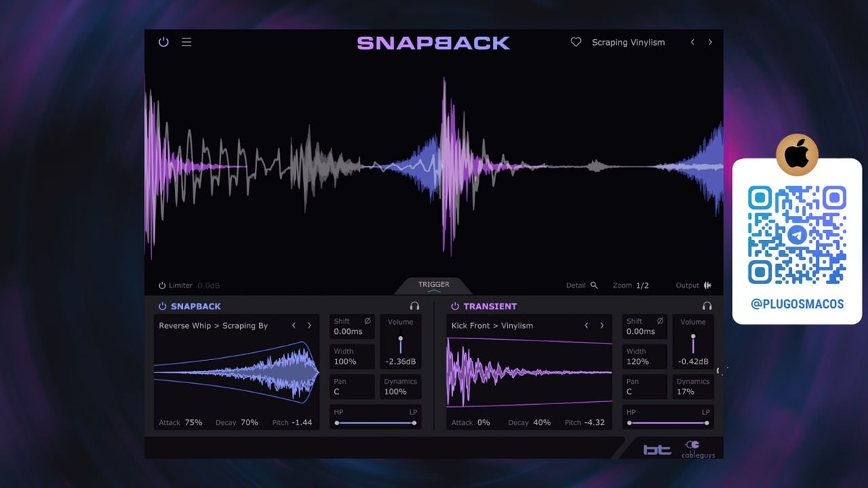Solo Snapback with headphones icon
Viewport: 868px width, 488px height.
click(414, 307)
